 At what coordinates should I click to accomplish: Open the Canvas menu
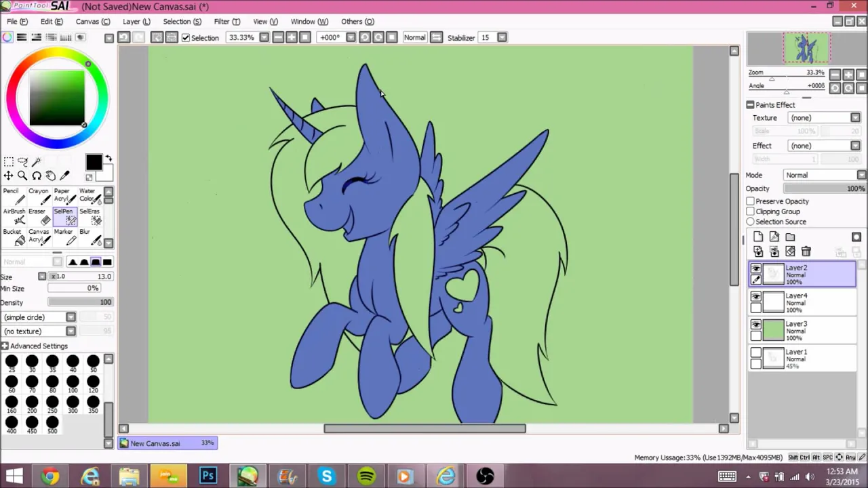(93, 22)
